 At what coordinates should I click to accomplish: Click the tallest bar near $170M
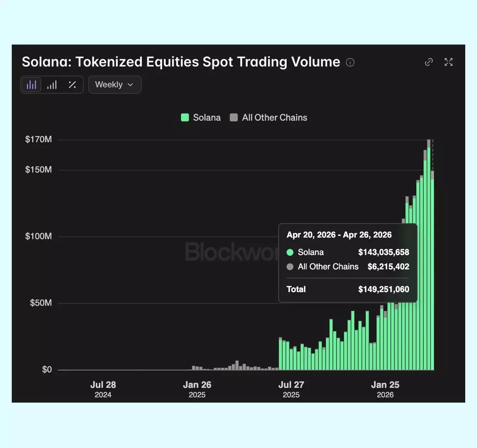429,255
